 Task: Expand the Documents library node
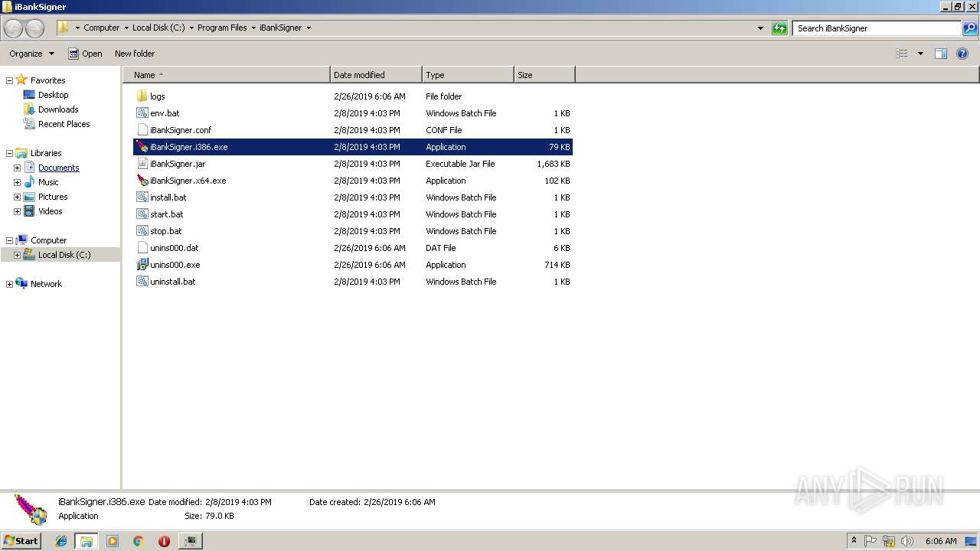17,168
